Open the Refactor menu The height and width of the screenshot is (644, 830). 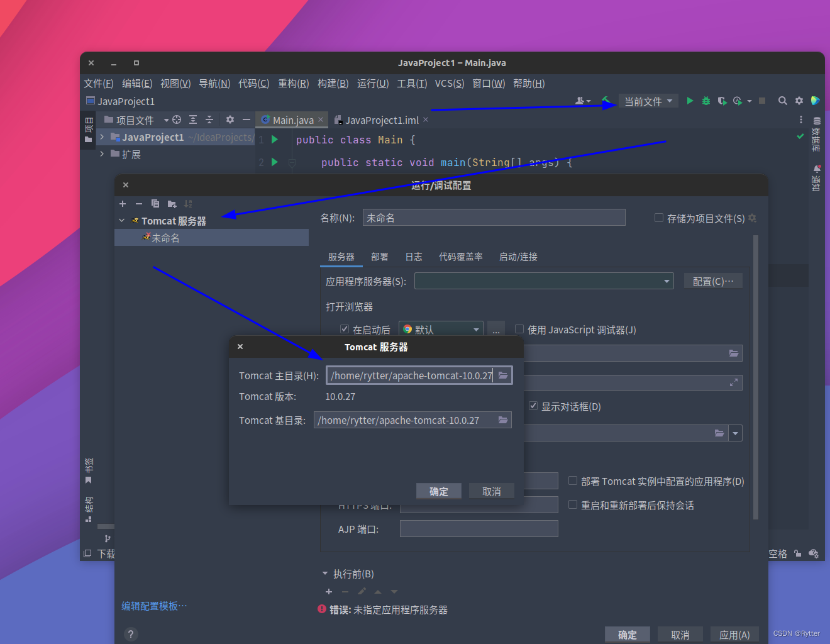pyautogui.click(x=294, y=84)
